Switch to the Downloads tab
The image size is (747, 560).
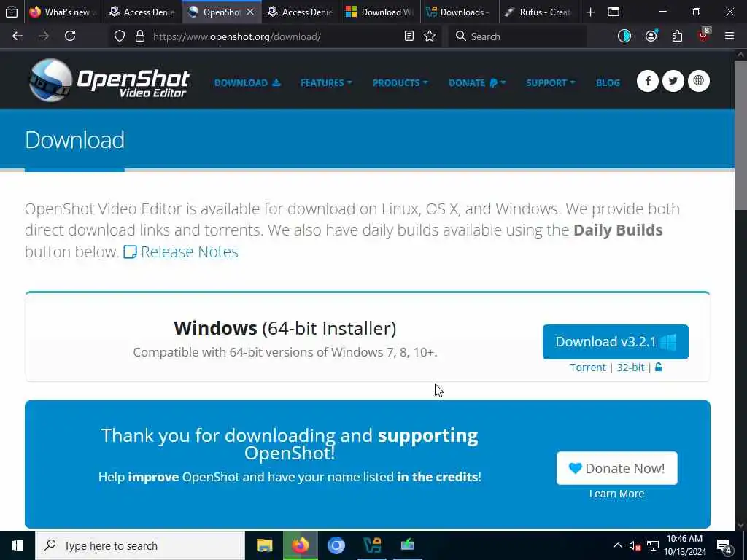[x=460, y=12]
